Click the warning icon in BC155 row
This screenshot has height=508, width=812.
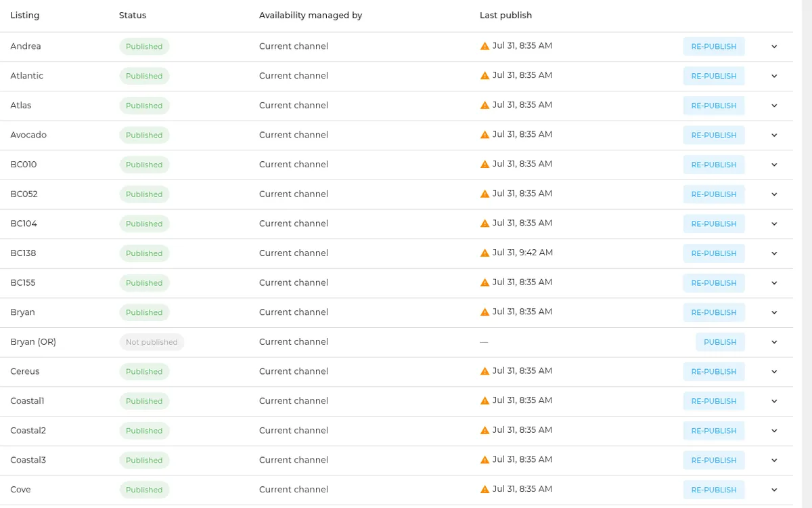click(484, 282)
